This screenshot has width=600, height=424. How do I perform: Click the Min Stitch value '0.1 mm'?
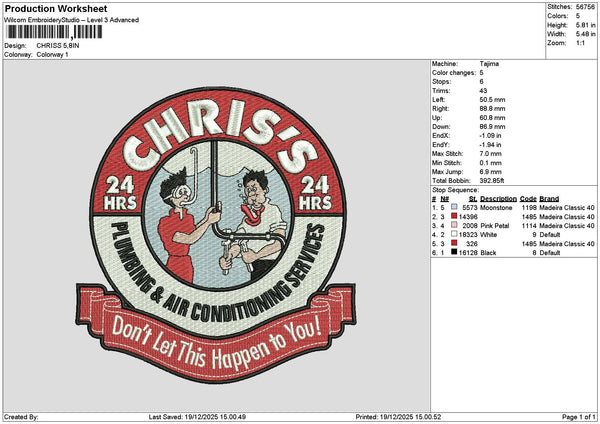tap(490, 163)
